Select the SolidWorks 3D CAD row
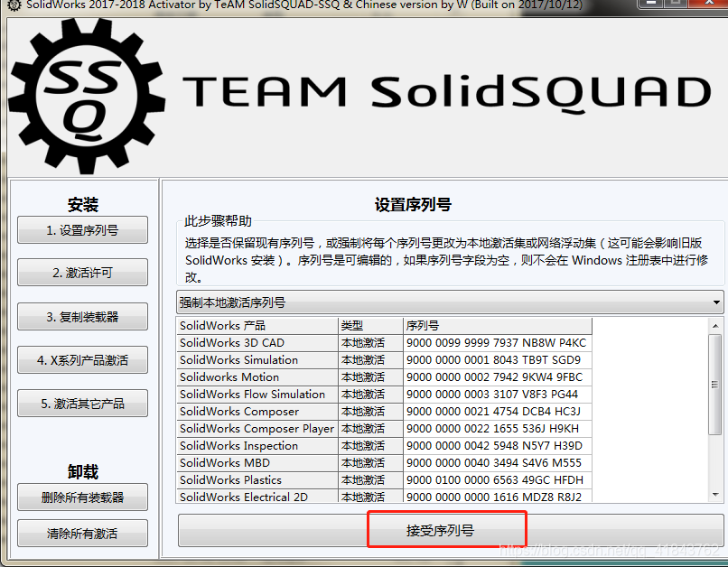728x567 pixels. click(x=384, y=343)
